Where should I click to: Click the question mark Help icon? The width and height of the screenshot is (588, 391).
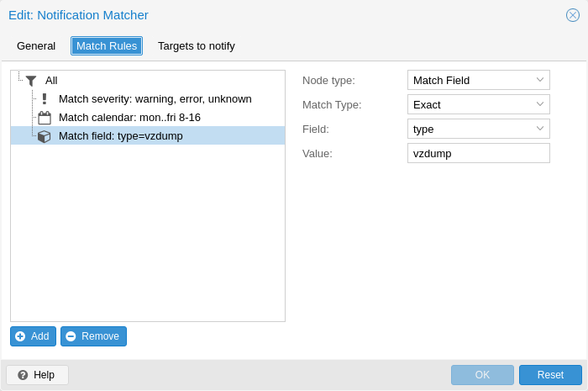pyautogui.click(x=23, y=375)
